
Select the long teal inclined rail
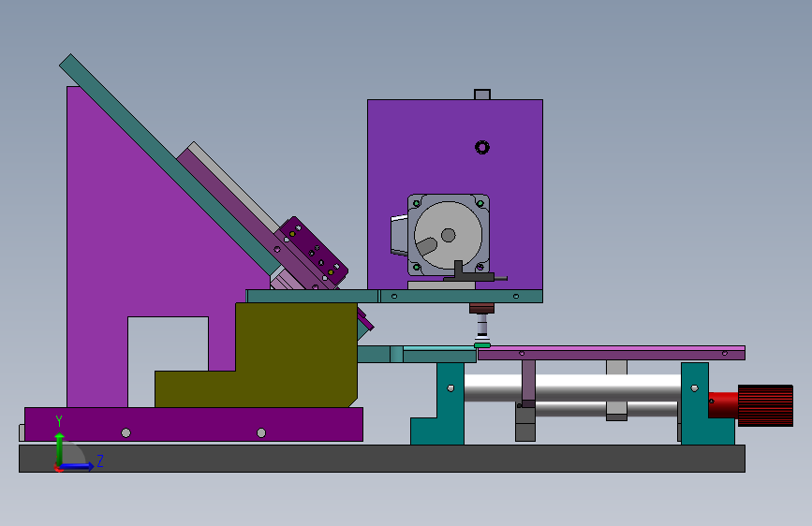pyautogui.click(x=170, y=164)
